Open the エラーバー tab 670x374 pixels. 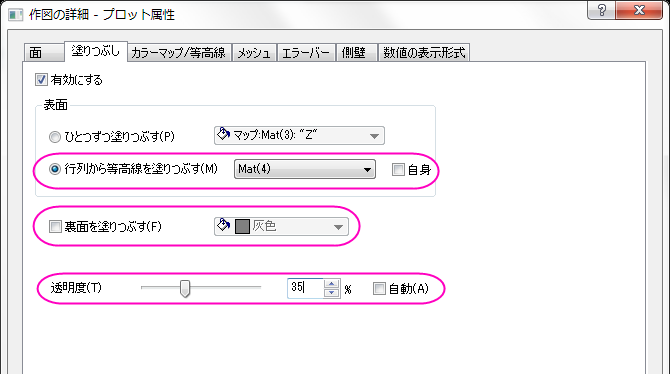[x=306, y=53]
